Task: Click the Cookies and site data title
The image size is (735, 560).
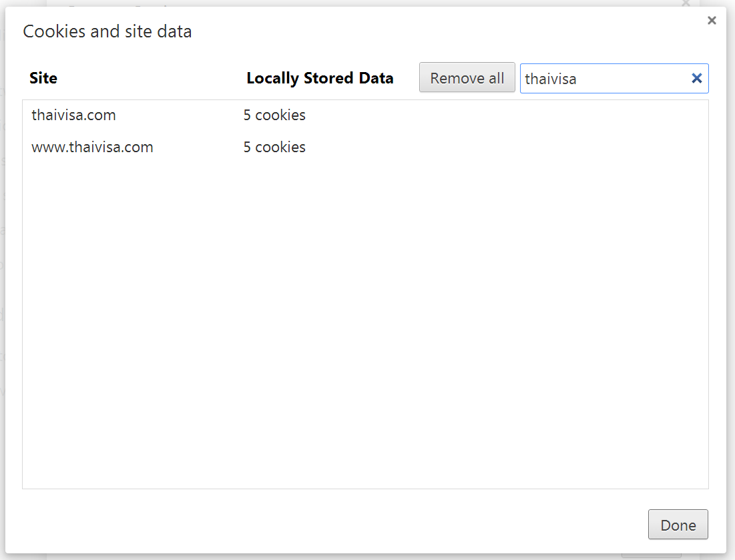Action: 107,31
